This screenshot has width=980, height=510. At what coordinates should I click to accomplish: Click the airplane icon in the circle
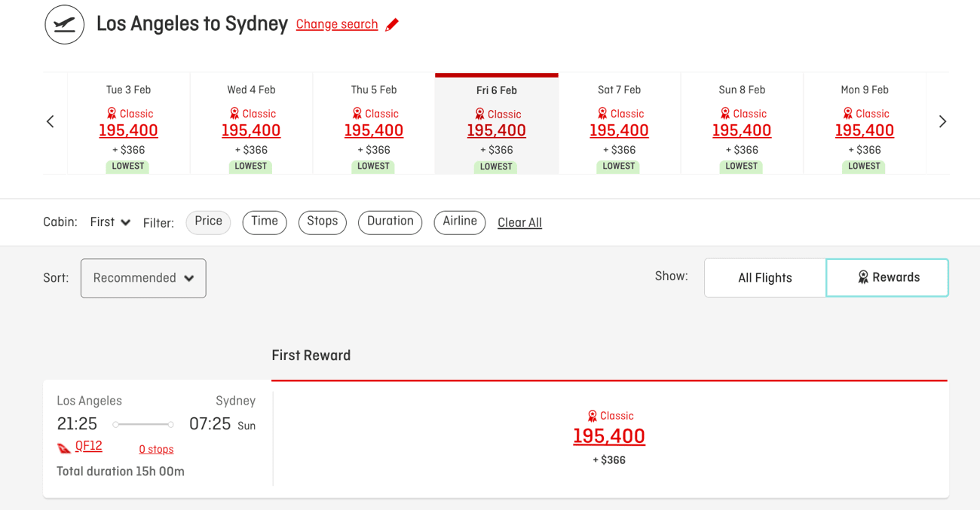pos(64,24)
